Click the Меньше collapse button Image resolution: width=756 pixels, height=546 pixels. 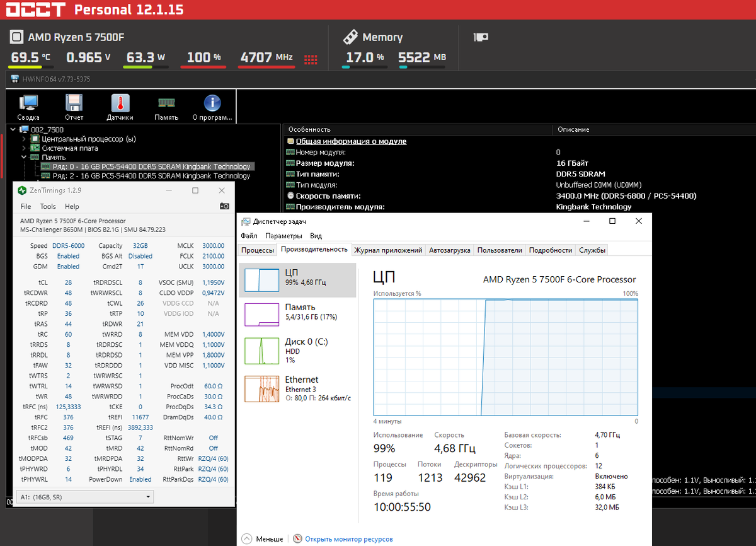263,539
